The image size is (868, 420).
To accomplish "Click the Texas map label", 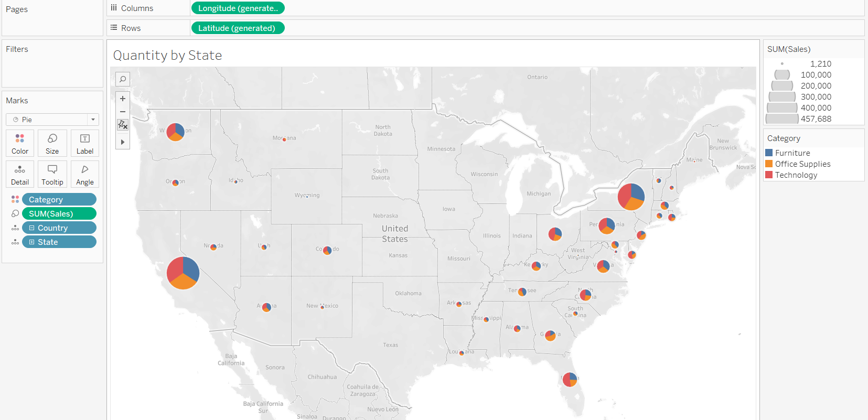I will 391,345.
